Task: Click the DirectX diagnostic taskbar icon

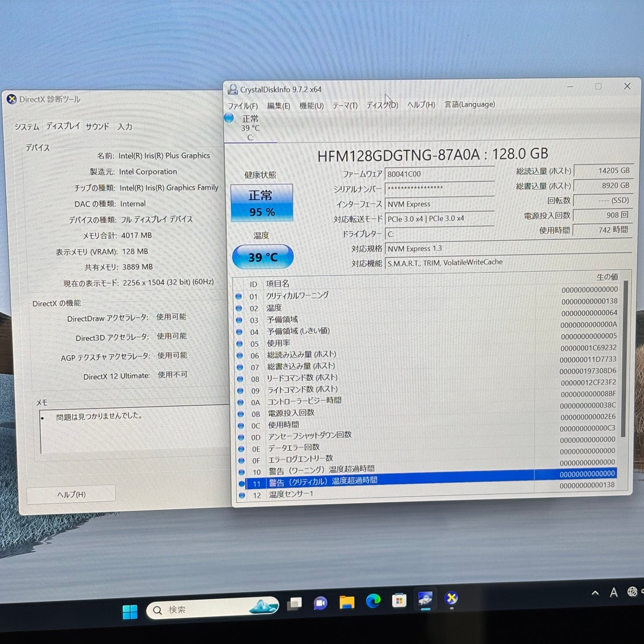Action: tap(451, 598)
